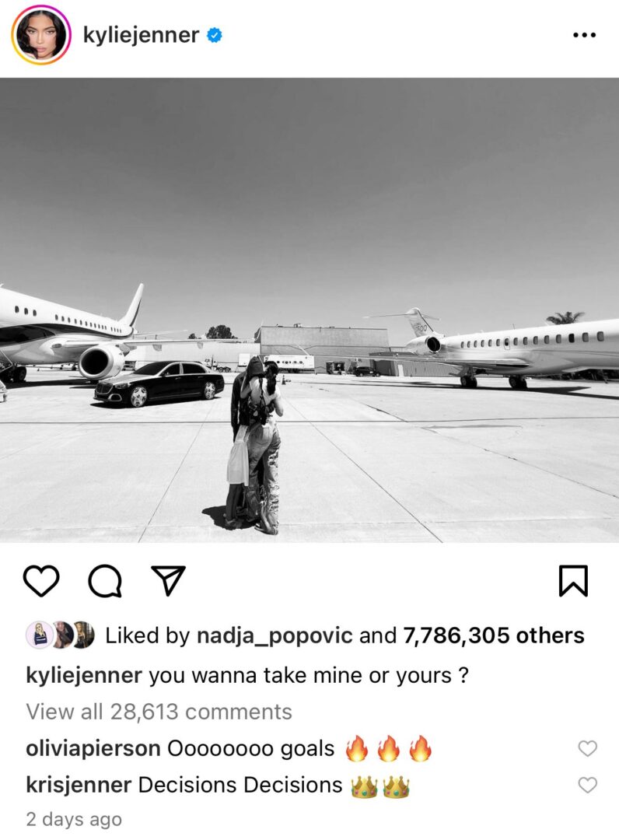Share post using paper plane icon
Viewport: 619px width, 840px height.
[168, 580]
